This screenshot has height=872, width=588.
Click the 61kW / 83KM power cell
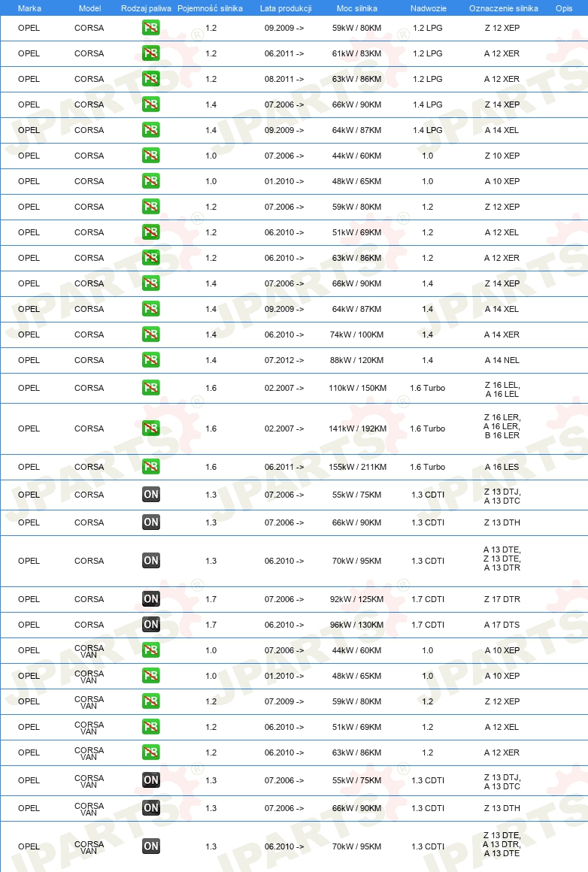[356, 53]
